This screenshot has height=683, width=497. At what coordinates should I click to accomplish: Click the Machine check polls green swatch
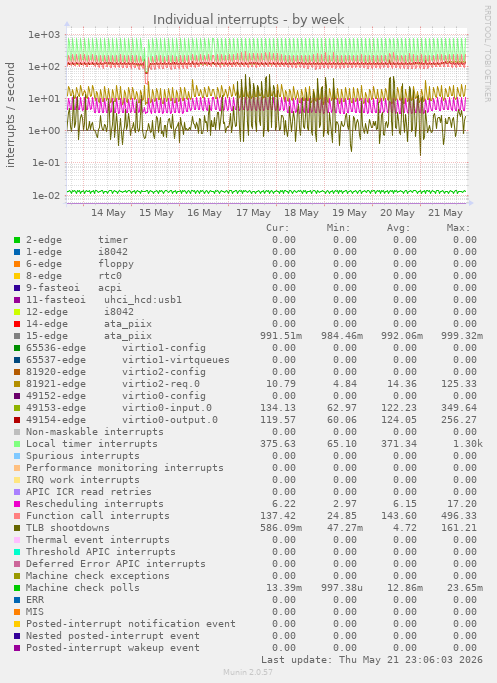point(17,588)
